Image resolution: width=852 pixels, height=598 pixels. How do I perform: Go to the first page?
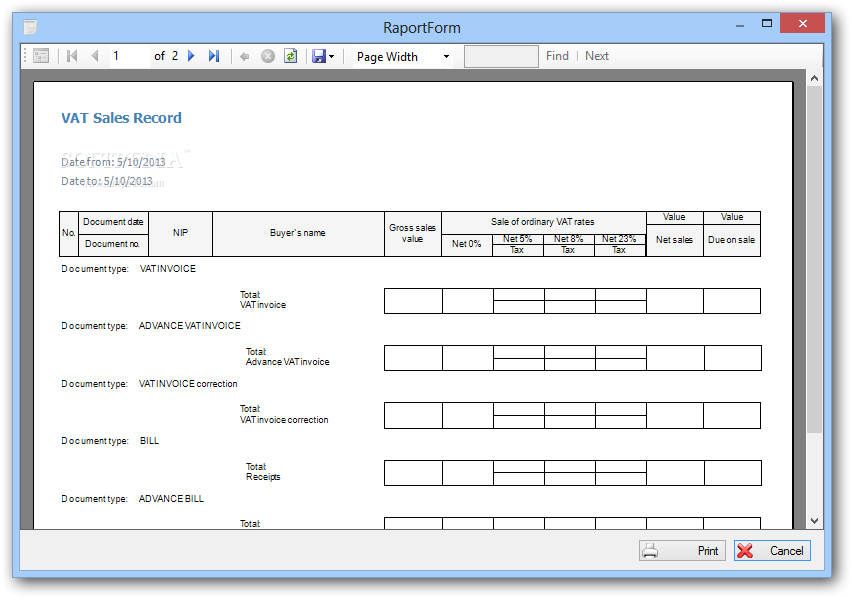point(72,56)
